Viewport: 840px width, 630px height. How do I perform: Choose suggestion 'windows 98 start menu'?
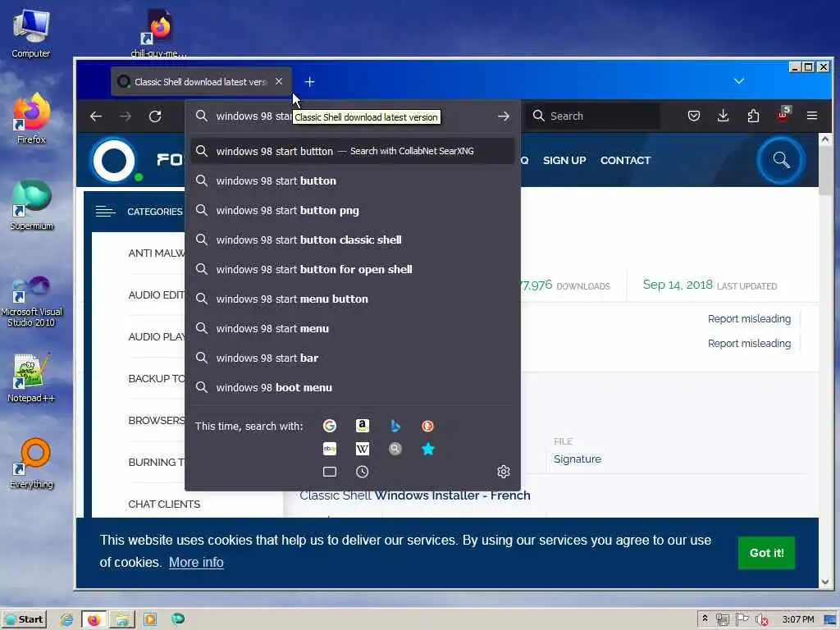(x=353, y=328)
